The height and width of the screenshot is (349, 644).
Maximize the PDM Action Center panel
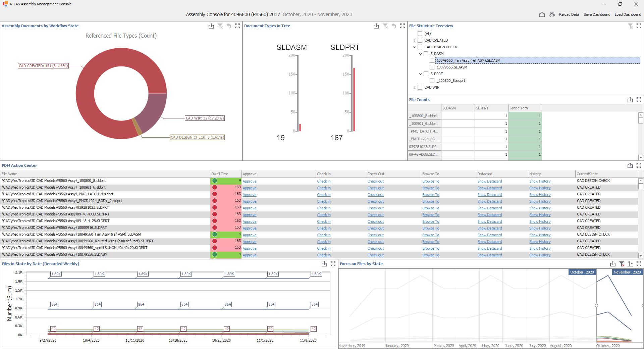point(639,165)
